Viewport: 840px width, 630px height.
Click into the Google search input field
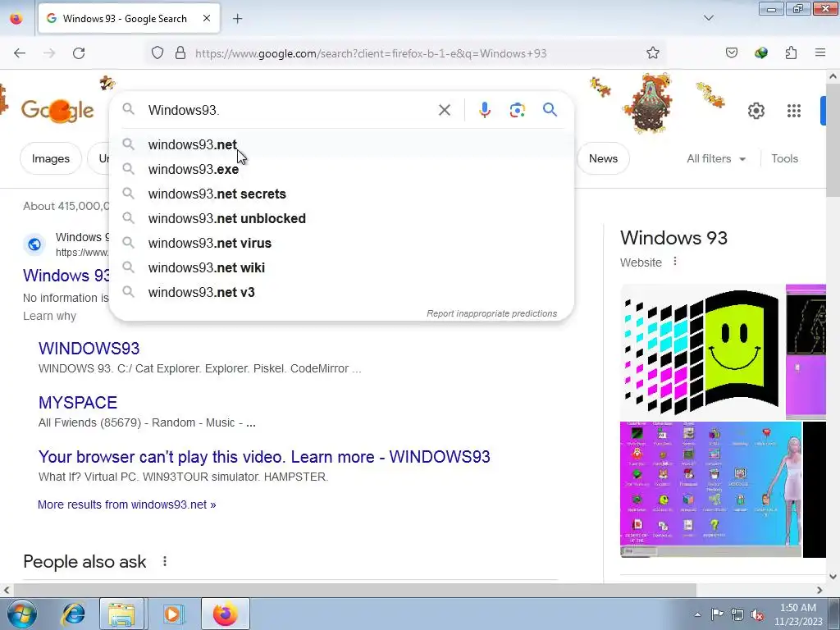290,111
